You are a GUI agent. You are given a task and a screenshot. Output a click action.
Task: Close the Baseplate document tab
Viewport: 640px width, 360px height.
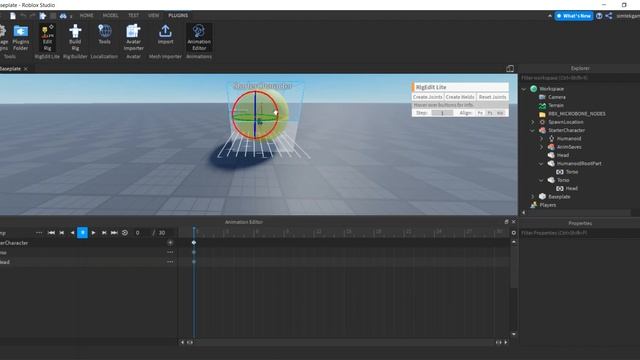click(26, 69)
